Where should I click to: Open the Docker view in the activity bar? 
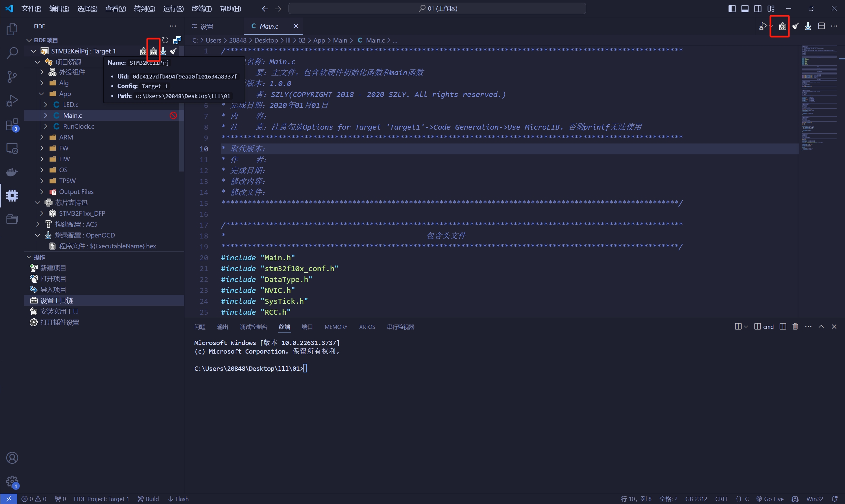point(12,172)
